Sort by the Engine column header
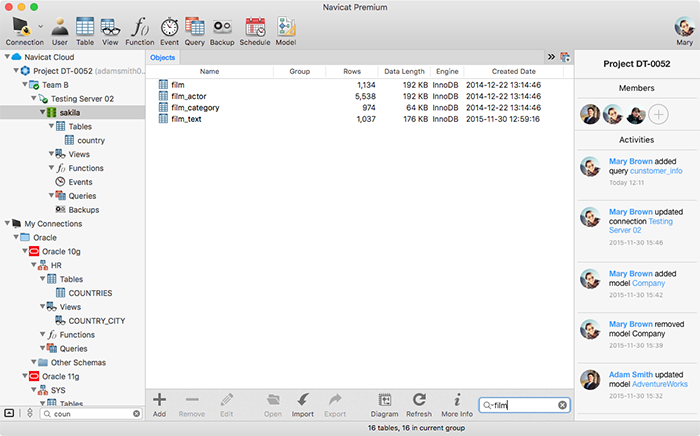 tap(447, 71)
